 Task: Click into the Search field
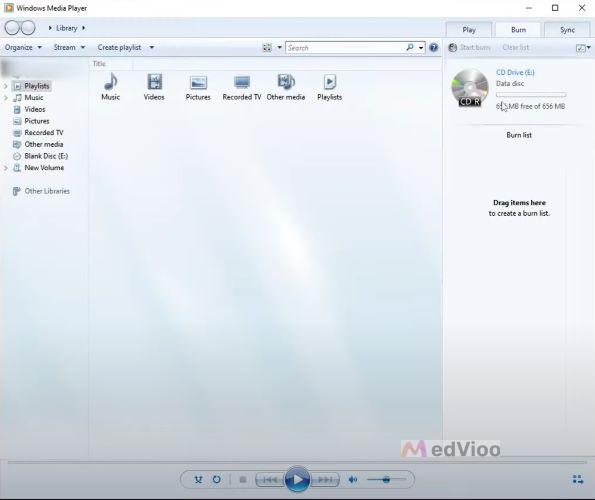tap(345, 47)
